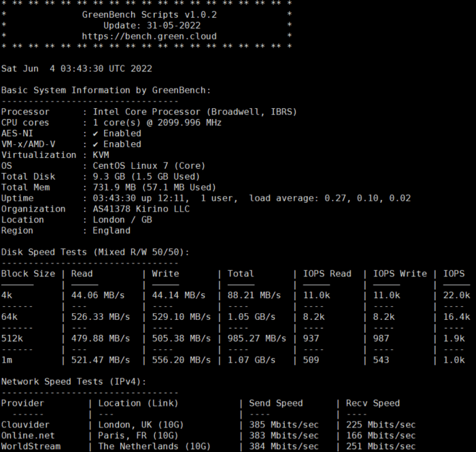The width and height of the screenshot is (476, 452).
Task: Select the 'GreenBench Scripts v1.0.2' title text
Action: [150, 14]
